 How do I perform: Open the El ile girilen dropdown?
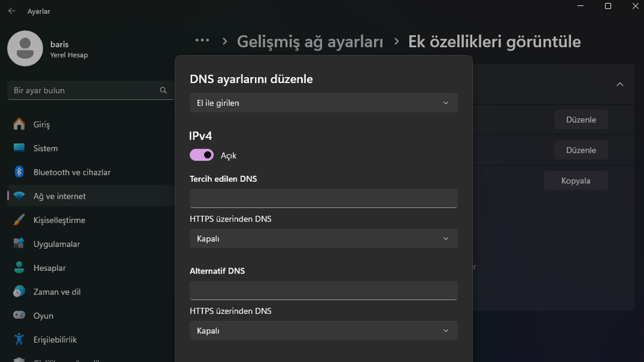click(323, 102)
